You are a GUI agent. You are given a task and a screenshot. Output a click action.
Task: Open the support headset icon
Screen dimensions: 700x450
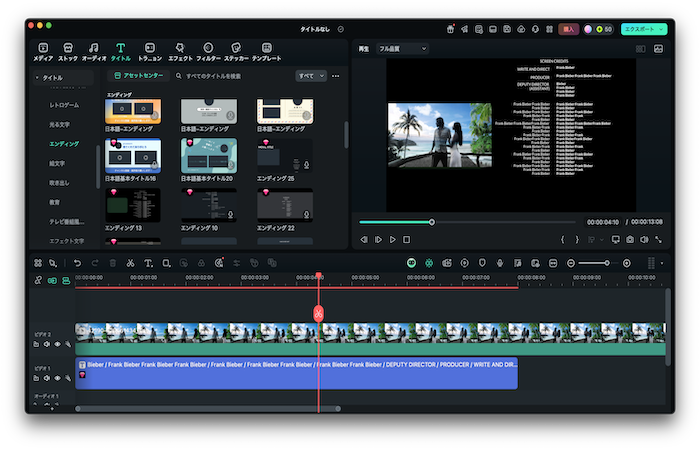(x=535, y=29)
